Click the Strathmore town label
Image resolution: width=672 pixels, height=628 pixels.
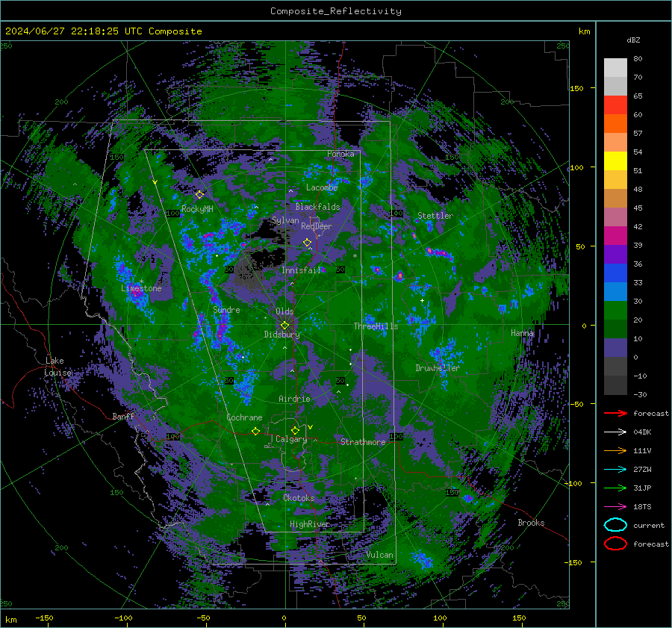363,442
